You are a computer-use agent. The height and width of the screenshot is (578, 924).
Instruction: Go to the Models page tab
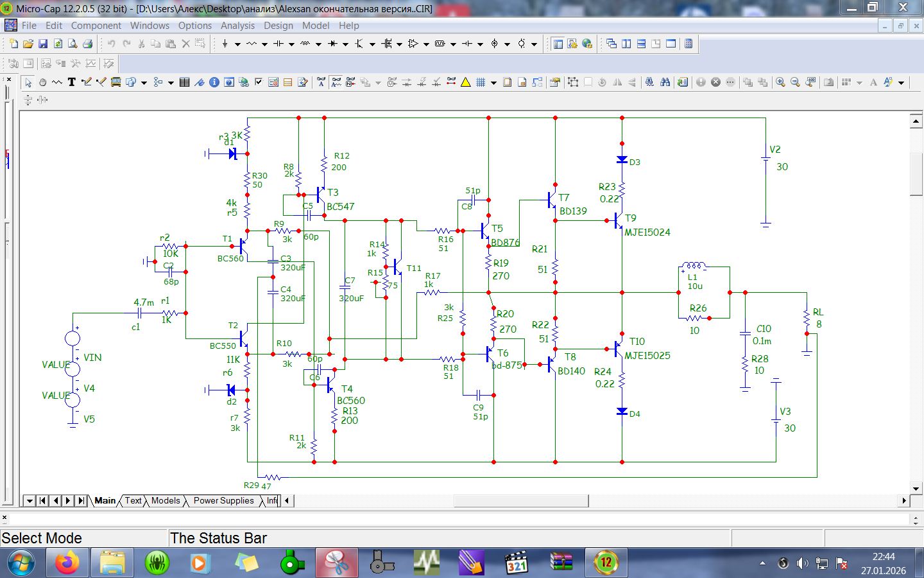[166, 501]
